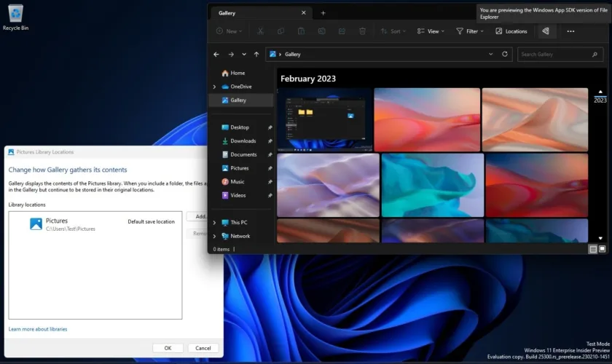Expand the This PC tree node
The width and height of the screenshot is (612, 364).
pos(214,223)
